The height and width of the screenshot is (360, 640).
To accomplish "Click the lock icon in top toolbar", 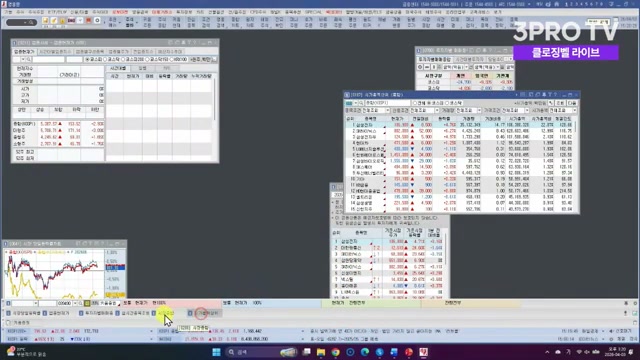I will coord(62,20).
